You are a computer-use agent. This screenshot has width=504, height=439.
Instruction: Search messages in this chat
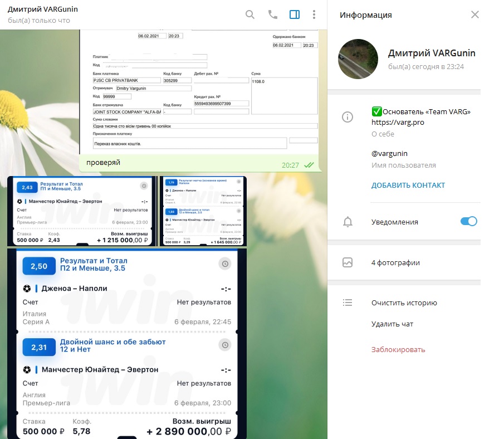(249, 14)
